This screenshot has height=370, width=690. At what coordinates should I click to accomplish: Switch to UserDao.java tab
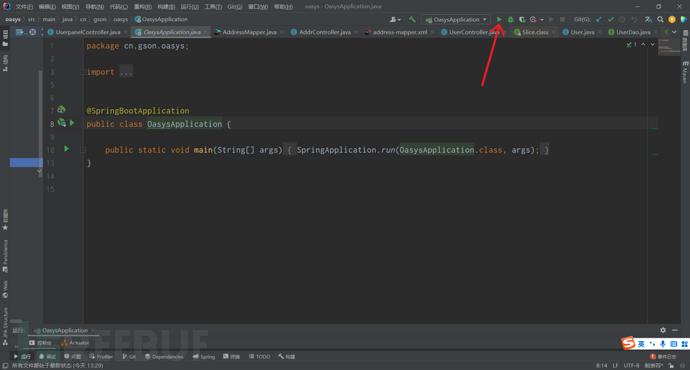pos(633,32)
